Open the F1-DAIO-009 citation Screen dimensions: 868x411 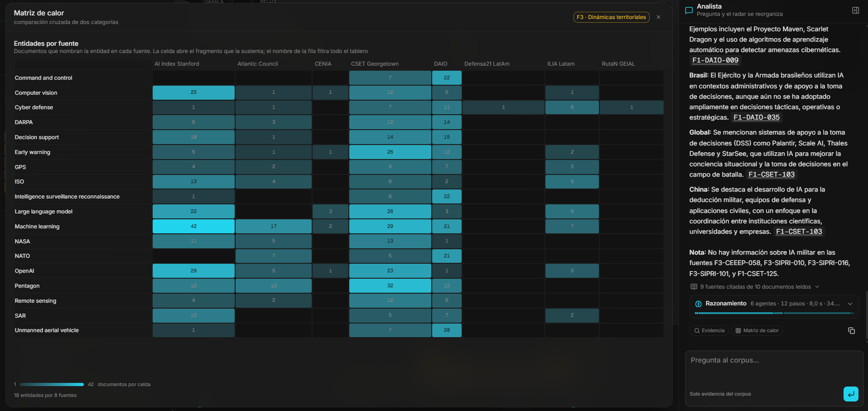click(x=715, y=60)
